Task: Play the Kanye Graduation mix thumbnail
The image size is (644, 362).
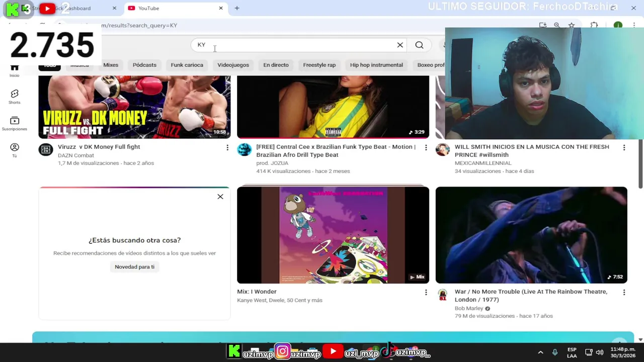Action: (x=333, y=235)
